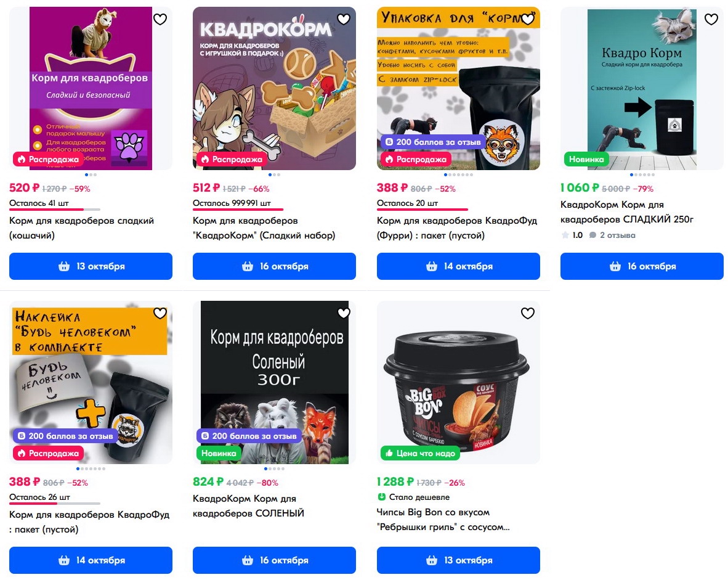Open the 2 отзыва reviews link
The image size is (728, 580).
click(612, 235)
